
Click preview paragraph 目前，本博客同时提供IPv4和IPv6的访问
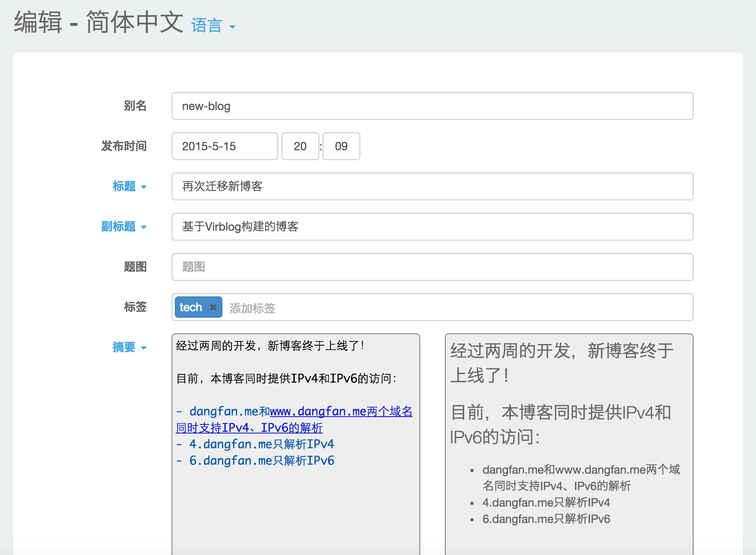(x=561, y=424)
